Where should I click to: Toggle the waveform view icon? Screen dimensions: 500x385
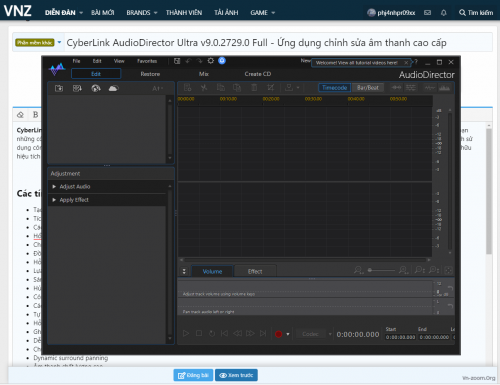430,88
